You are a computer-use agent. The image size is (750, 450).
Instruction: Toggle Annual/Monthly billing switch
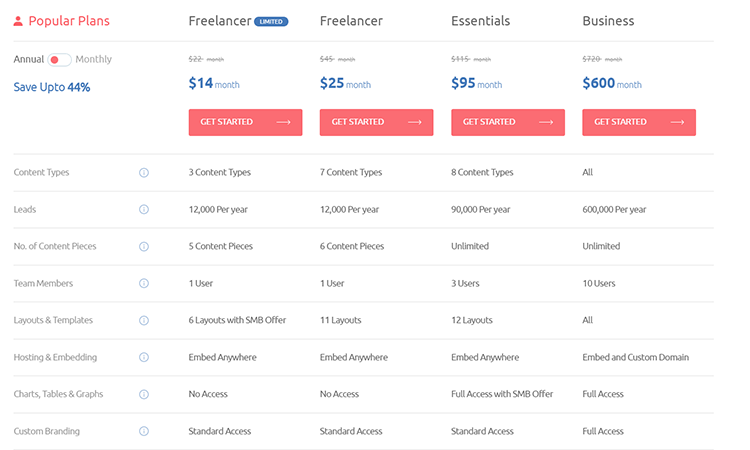59,60
